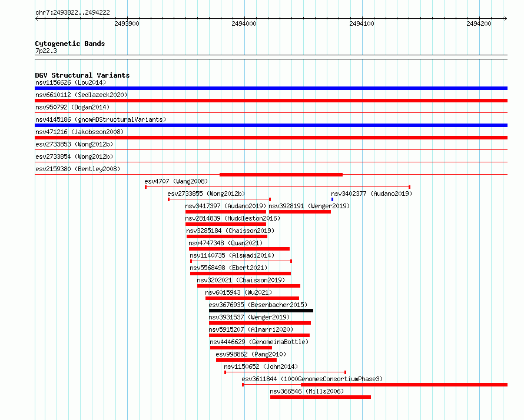This screenshot has width=524, height=420.
Task: Click the ruler's right arrow end
Action: point(506,18)
